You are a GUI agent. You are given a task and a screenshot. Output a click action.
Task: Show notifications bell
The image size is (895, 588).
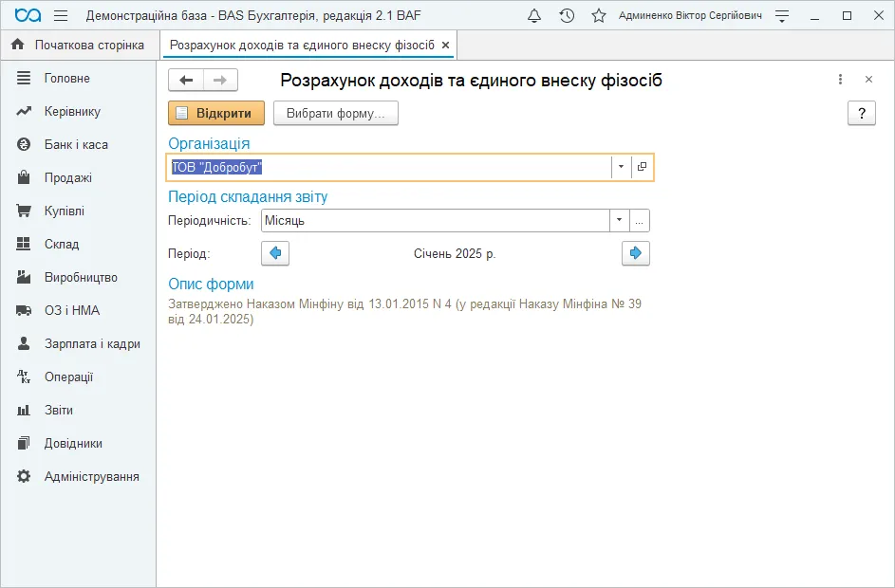click(x=533, y=15)
